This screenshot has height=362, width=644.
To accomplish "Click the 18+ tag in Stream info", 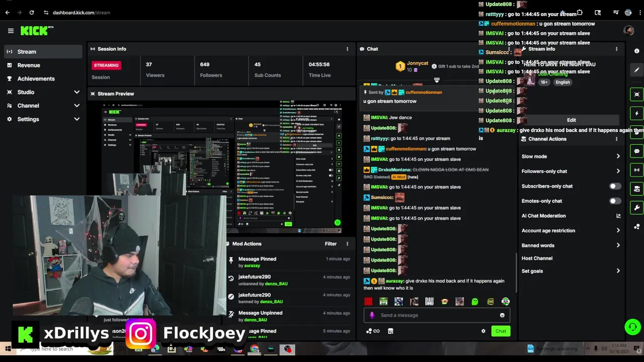I will point(544,82).
